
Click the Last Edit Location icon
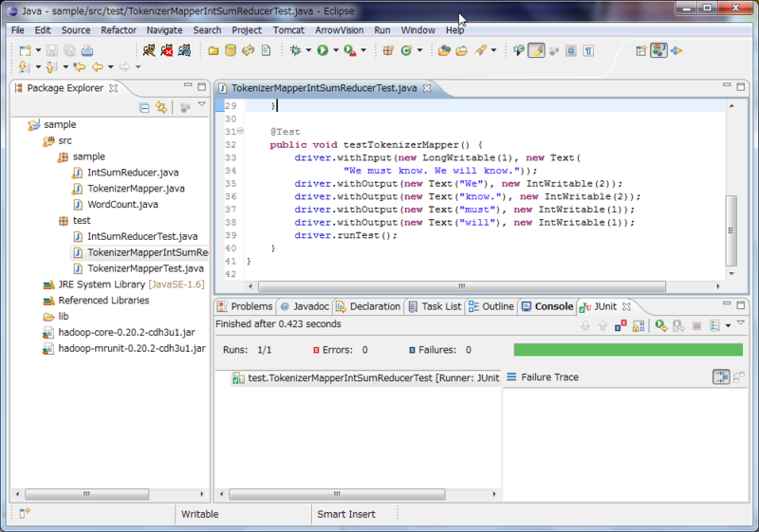[x=80, y=66]
